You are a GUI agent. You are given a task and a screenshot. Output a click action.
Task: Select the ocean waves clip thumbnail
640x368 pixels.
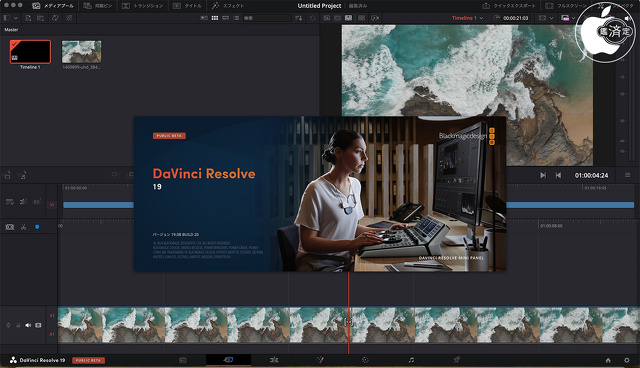(82, 52)
